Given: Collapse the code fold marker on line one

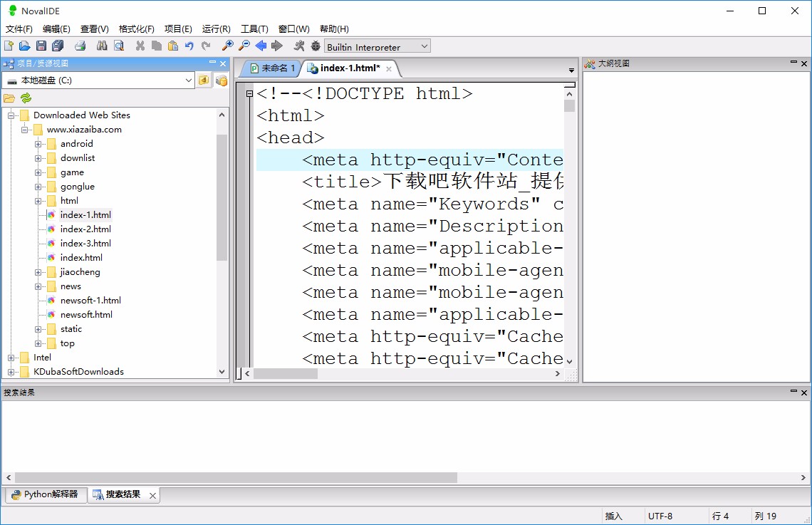Looking at the screenshot, I should (x=249, y=94).
